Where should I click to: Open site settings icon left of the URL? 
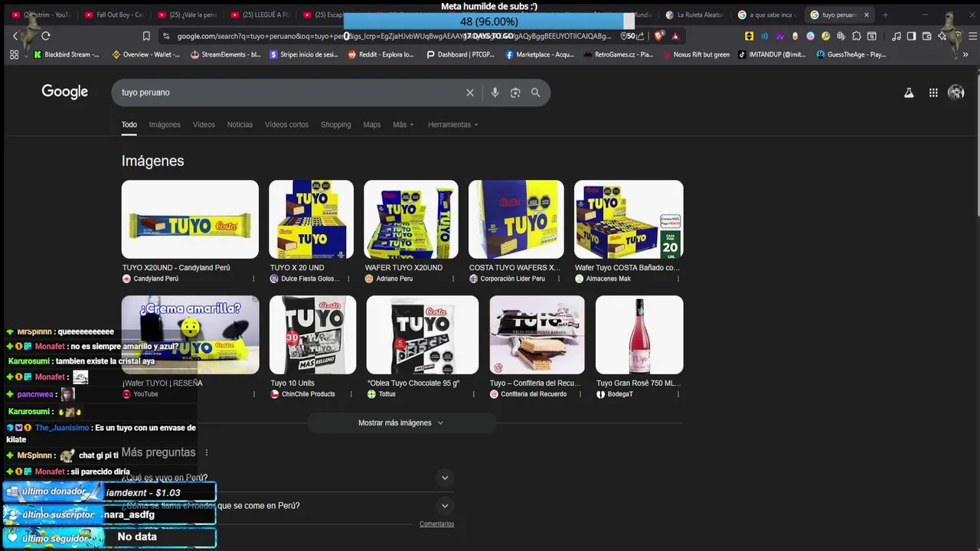click(x=166, y=36)
